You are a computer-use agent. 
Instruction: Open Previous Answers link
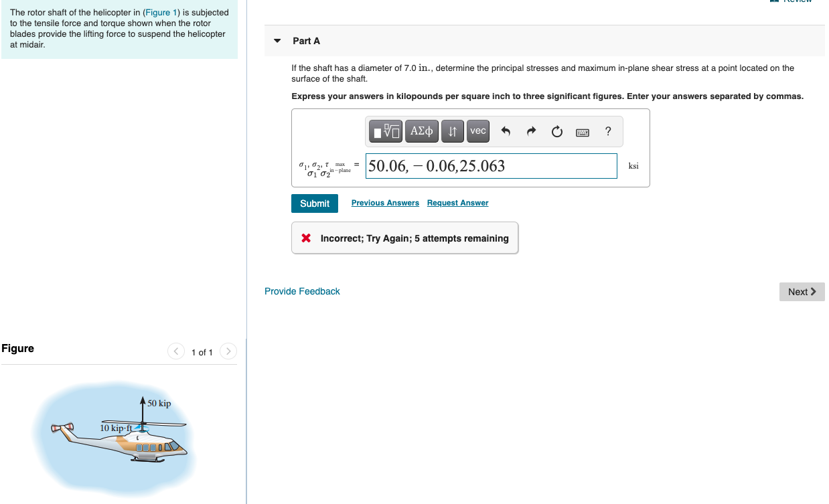pyautogui.click(x=385, y=203)
